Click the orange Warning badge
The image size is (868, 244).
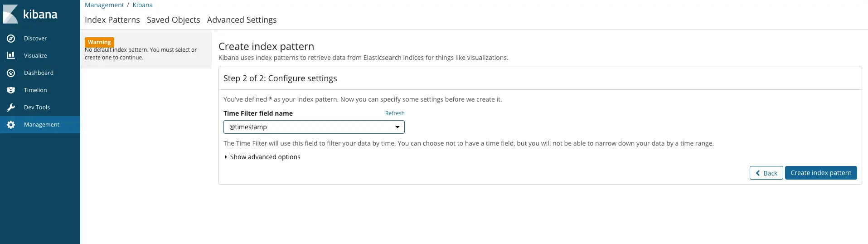coord(99,42)
